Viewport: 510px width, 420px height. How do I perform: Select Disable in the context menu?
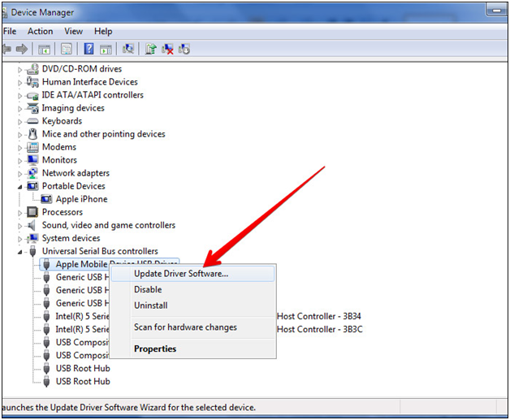pos(148,289)
